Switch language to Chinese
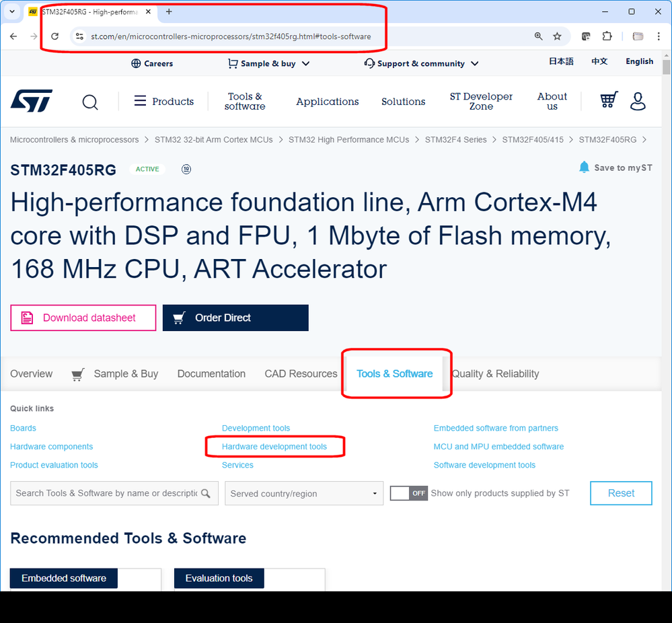This screenshot has height=623, width=672. pos(599,61)
